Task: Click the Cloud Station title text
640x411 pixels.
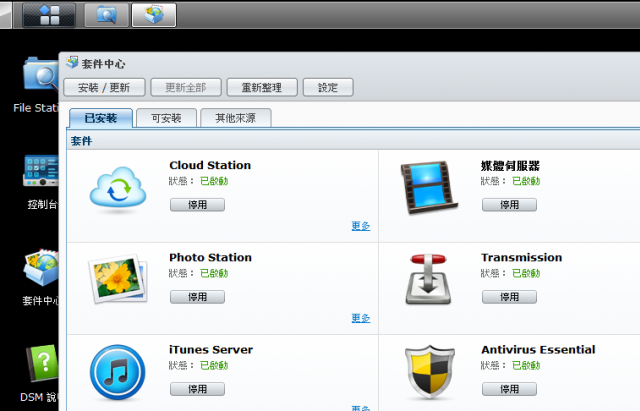Action: [210, 165]
